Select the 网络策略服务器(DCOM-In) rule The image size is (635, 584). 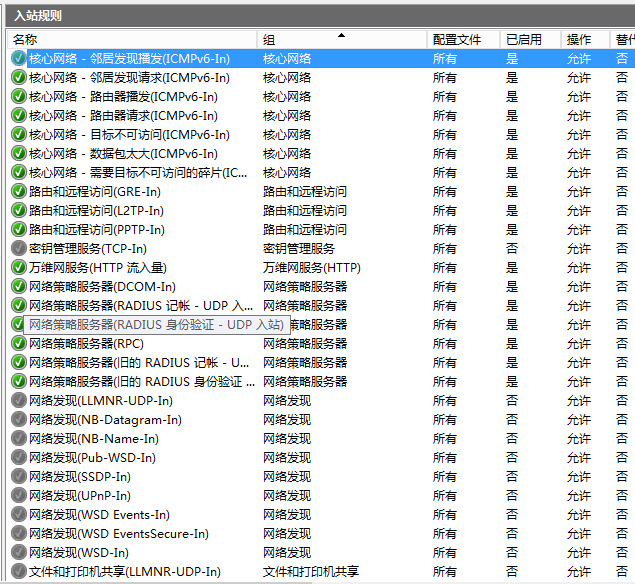[102, 287]
